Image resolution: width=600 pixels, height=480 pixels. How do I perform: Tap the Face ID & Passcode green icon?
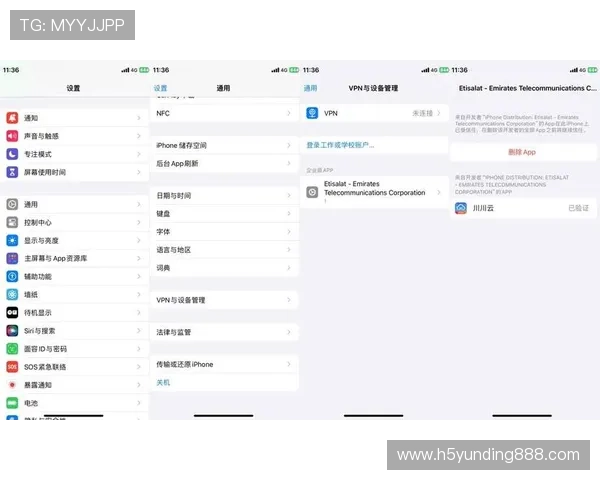(x=12, y=349)
